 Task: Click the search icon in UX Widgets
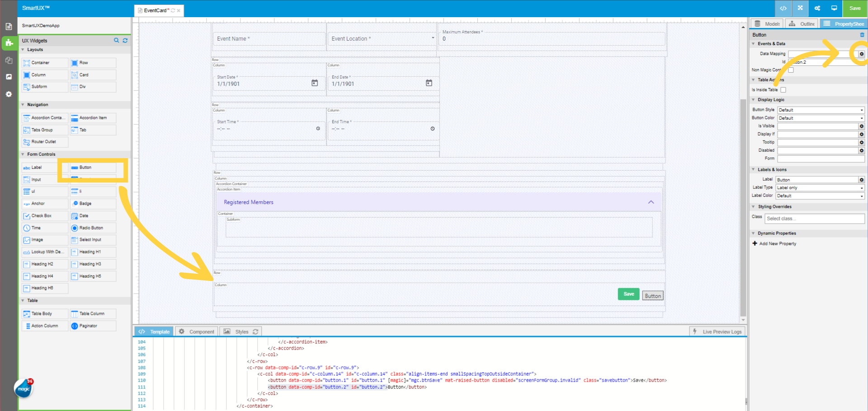click(116, 41)
